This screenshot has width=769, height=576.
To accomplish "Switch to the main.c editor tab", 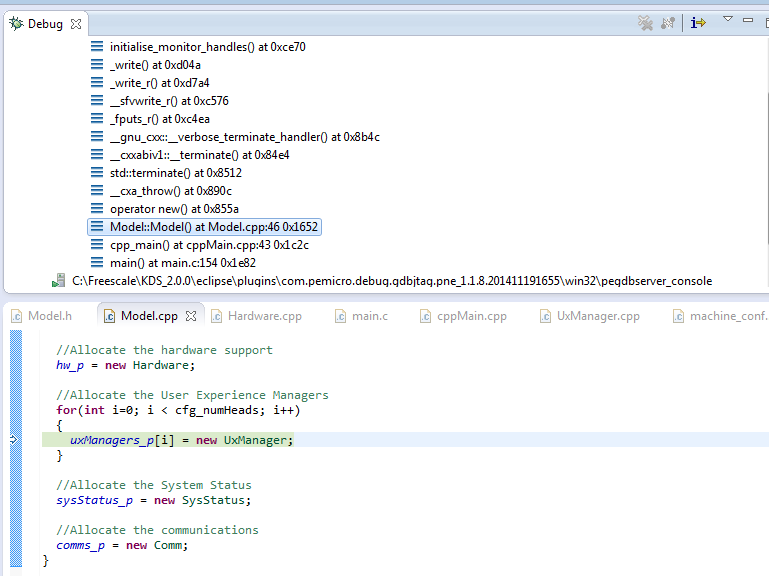I will coord(361,316).
